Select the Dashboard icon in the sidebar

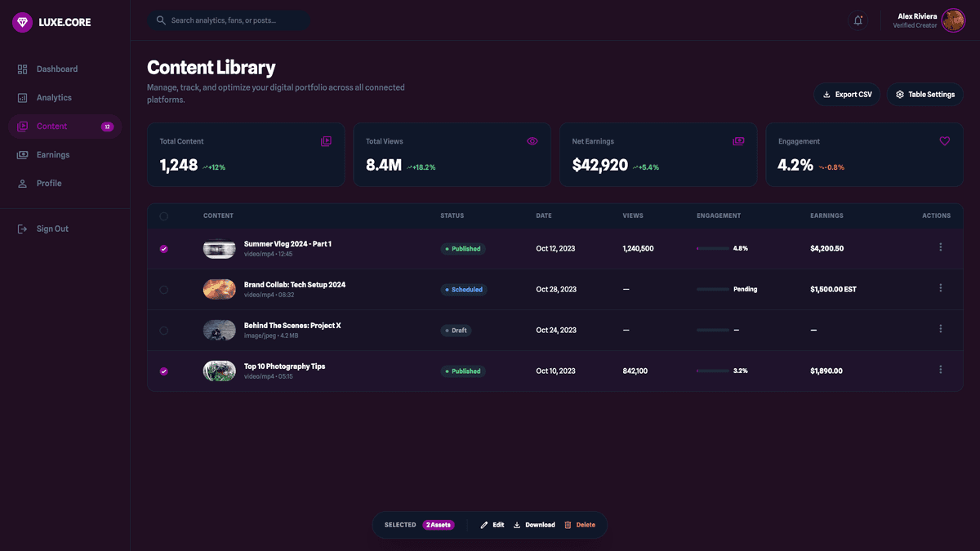pyautogui.click(x=23, y=69)
